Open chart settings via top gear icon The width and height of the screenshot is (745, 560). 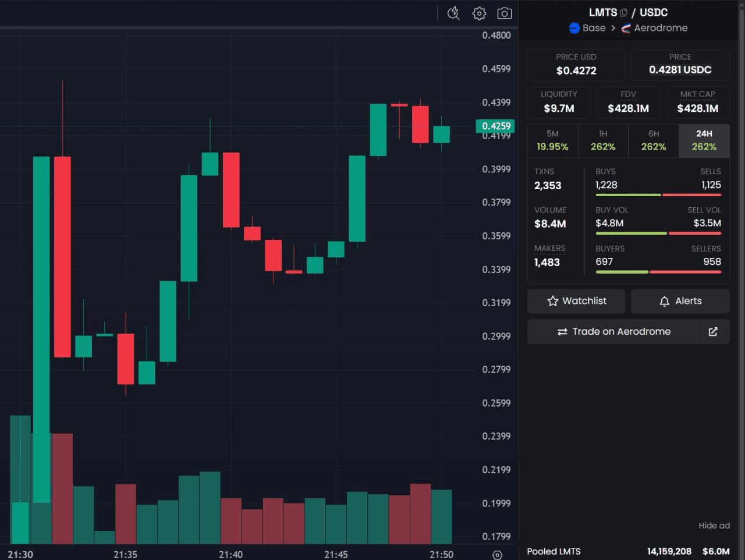coord(479,13)
